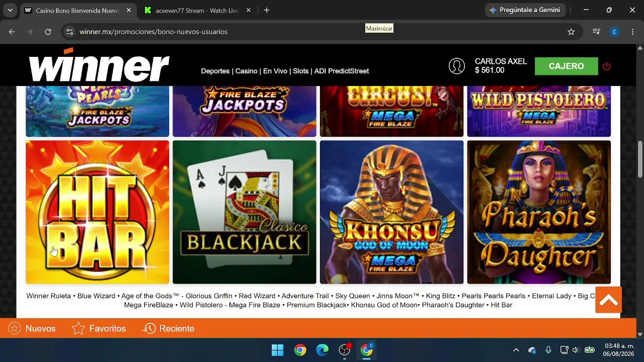Open the Wild Pistolero game thumbnail
This screenshot has height=362, width=644.
(539, 111)
